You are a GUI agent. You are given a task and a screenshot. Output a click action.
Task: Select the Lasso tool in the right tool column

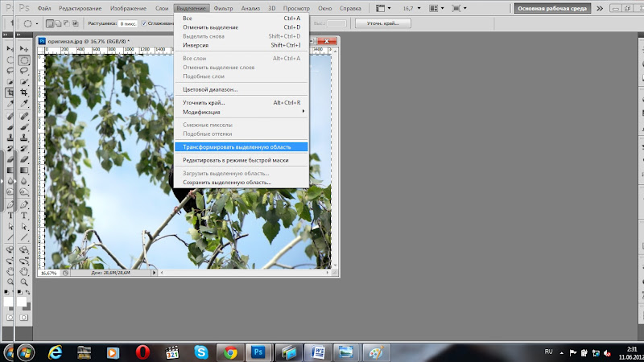pyautogui.click(x=24, y=71)
